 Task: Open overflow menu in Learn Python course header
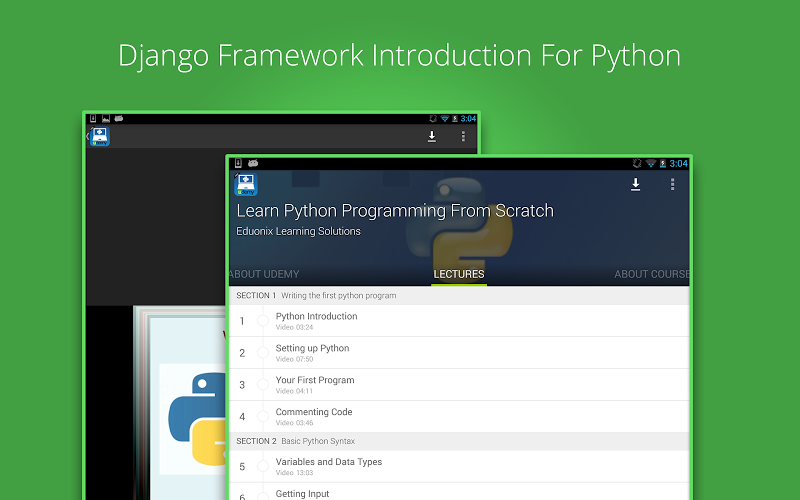[x=672, y=184]
